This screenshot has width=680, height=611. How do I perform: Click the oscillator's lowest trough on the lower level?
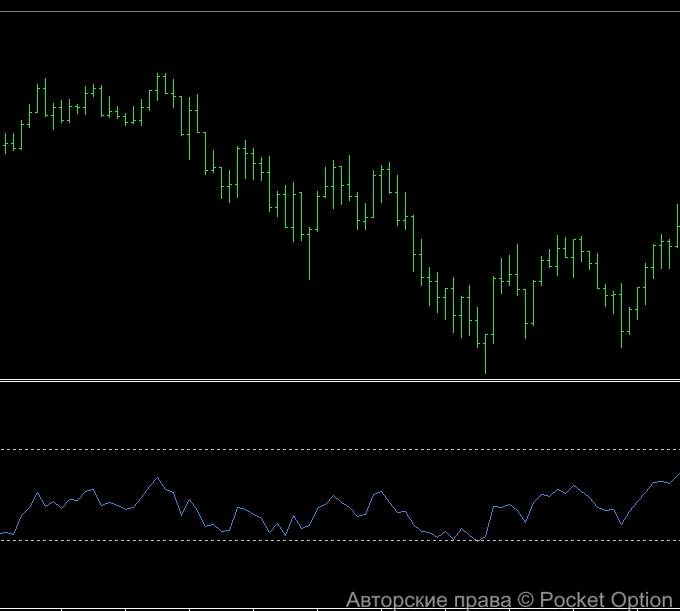pos(481,539)
